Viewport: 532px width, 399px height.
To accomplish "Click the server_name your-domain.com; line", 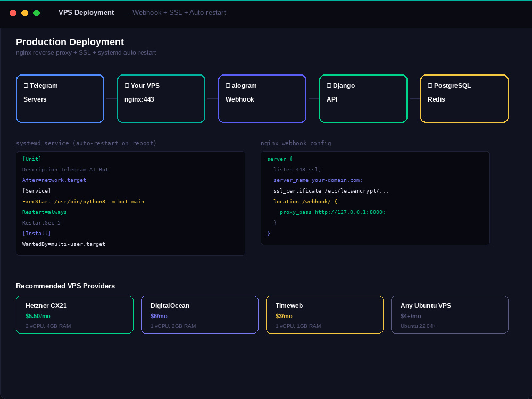I will tap(318, 180).
